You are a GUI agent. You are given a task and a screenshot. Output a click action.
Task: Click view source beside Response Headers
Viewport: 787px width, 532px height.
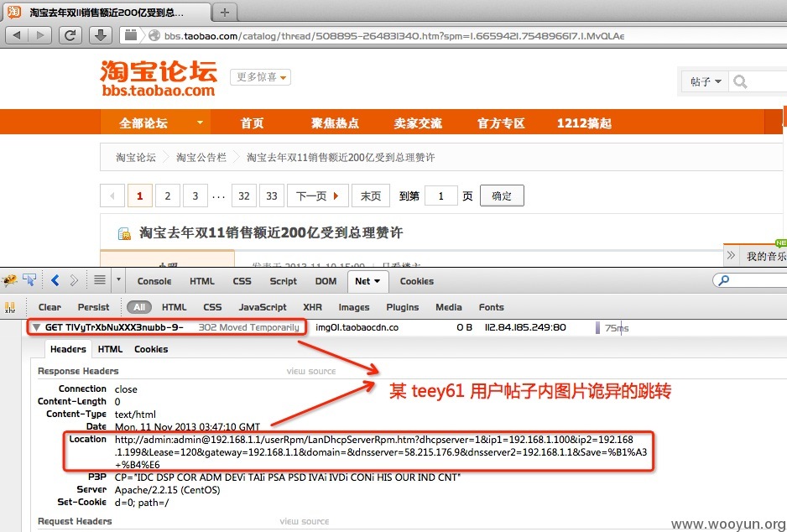tap(311, 372)
